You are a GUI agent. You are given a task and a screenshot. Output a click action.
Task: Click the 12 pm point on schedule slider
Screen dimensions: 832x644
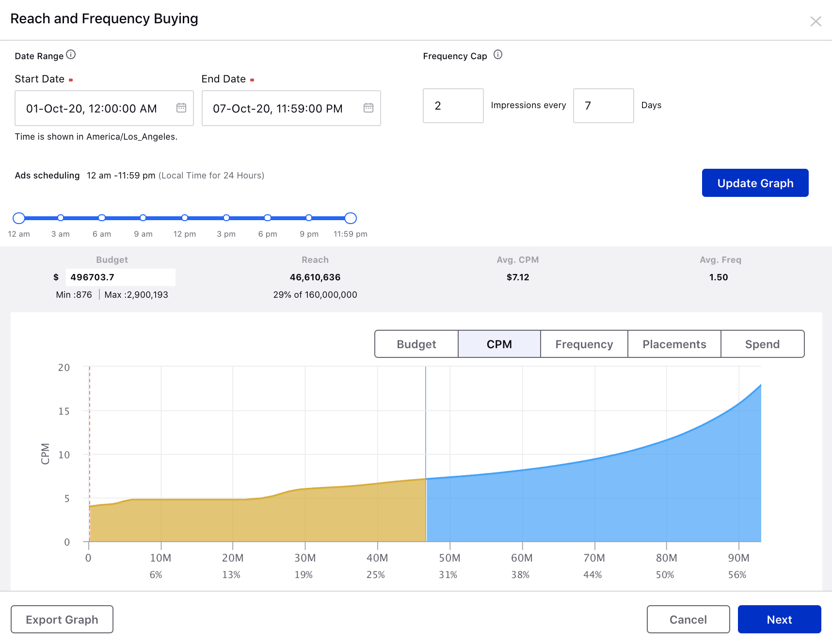[x=185, y=218]
